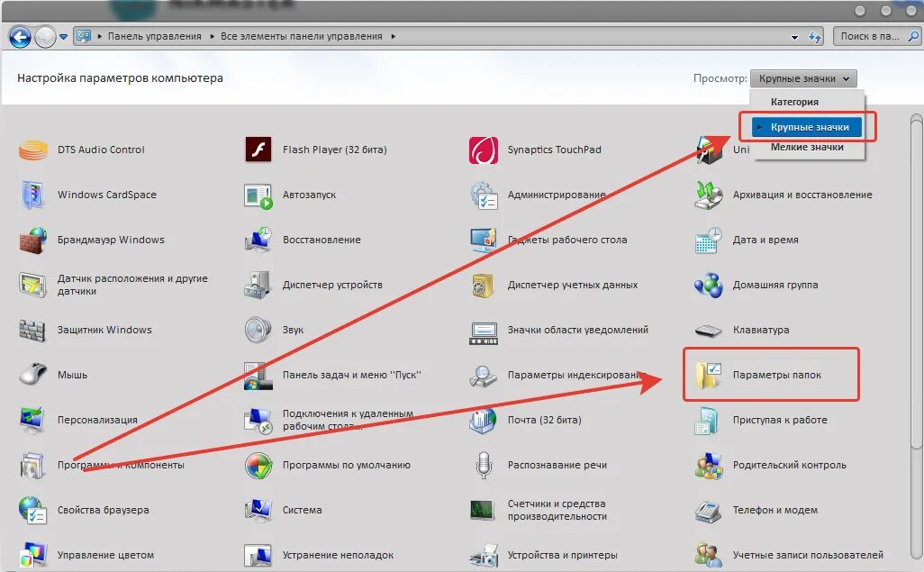Open the Восстановление icon
924x572 pixels.
coord(258,240)
